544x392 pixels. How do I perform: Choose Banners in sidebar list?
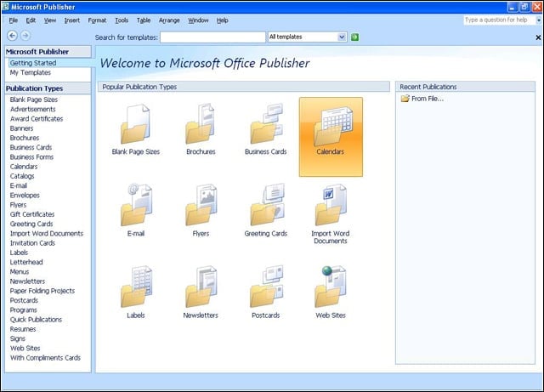point(21,128)
